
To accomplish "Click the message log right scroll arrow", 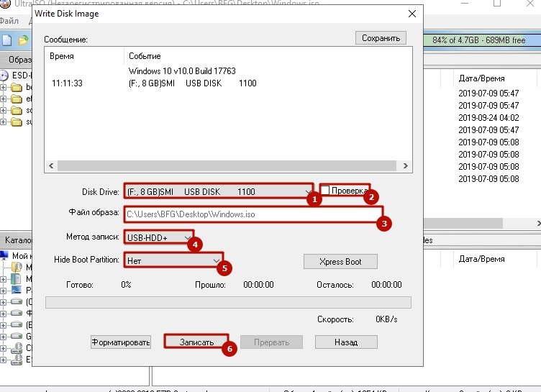I will coord(406,165).
